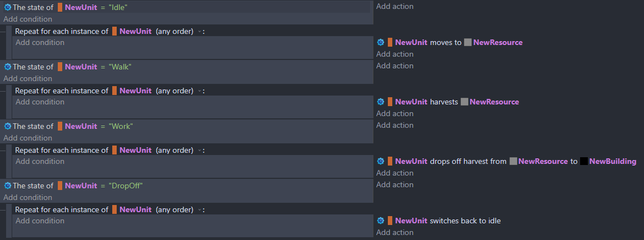Open the "any order" dropdown under the Walk event
The image size is (644, 240).
click(199, 91)
